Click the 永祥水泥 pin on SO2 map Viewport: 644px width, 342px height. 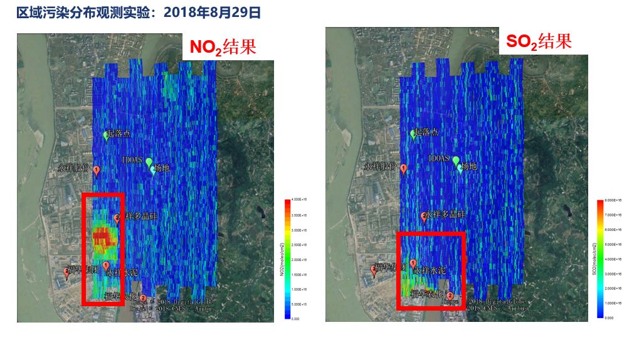tap(413, 263)
